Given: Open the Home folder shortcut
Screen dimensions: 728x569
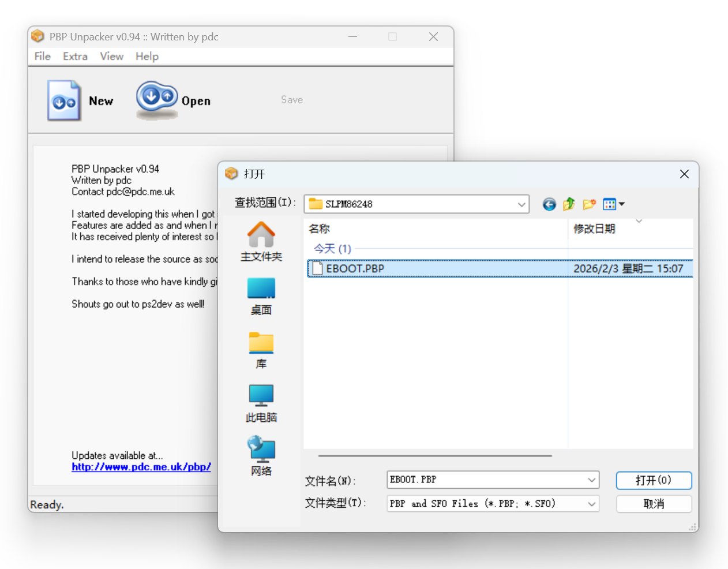Looking at the screenshot, I should [x=261, y=242].
